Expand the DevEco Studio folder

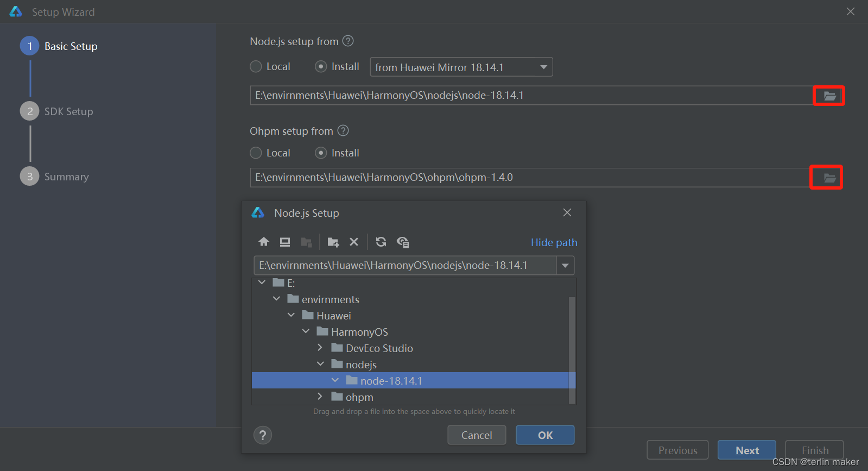click(x=320, y=348)
